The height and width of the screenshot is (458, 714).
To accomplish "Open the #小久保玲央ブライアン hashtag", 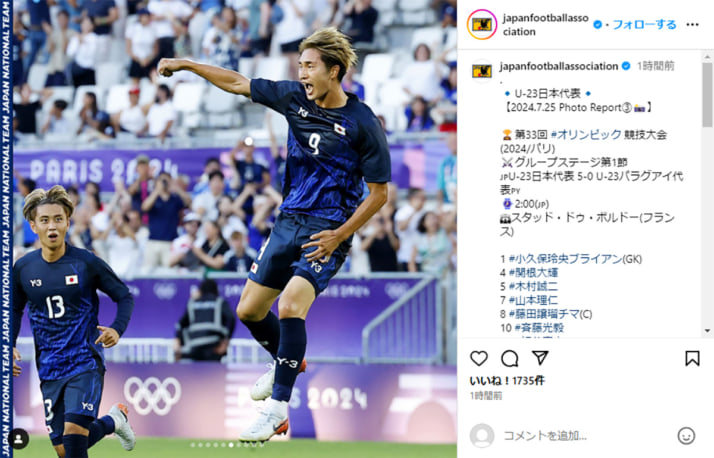I will coord(566,259).
